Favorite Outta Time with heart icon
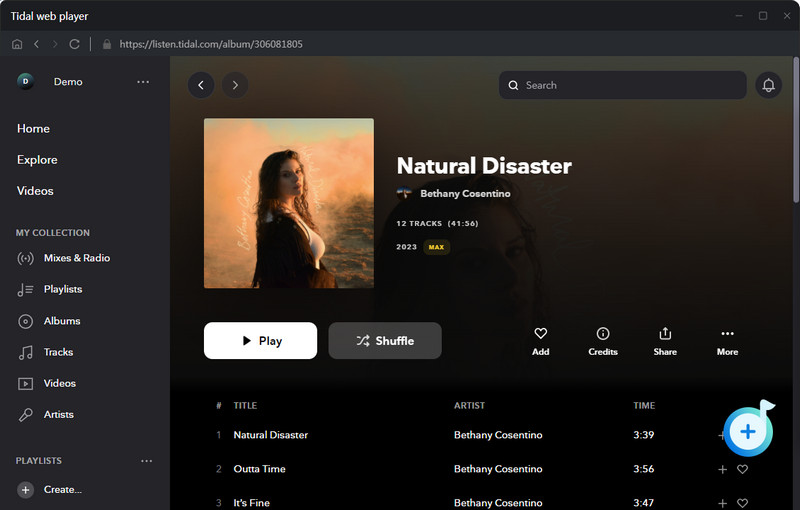 pos(742,469)
